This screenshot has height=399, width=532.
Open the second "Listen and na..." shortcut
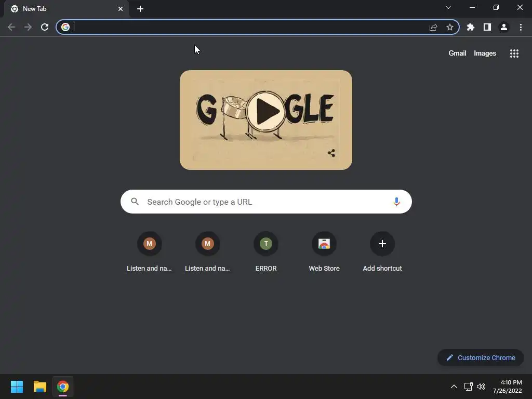coord(208,252)
